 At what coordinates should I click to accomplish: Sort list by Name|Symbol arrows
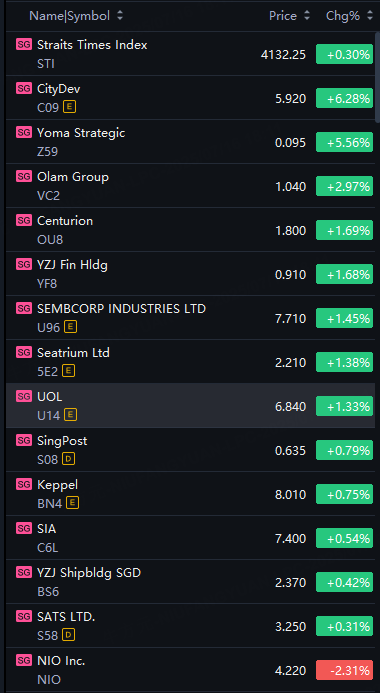click(119, 16)
